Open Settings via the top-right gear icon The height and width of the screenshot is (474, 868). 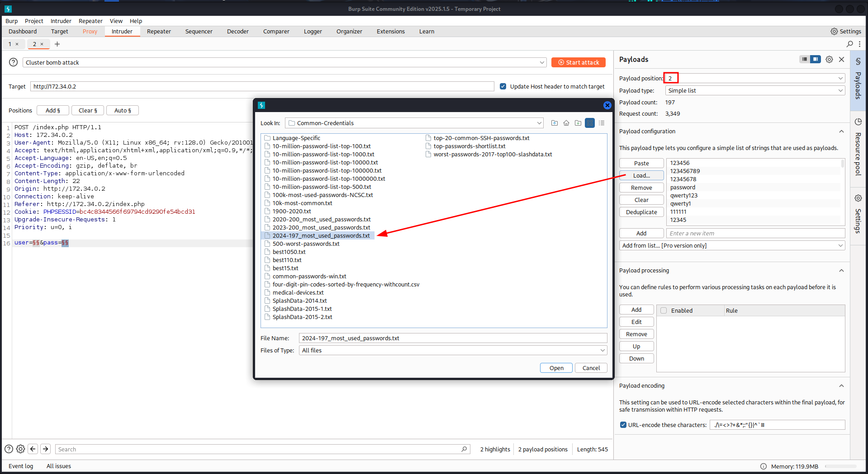pos(834,31)
